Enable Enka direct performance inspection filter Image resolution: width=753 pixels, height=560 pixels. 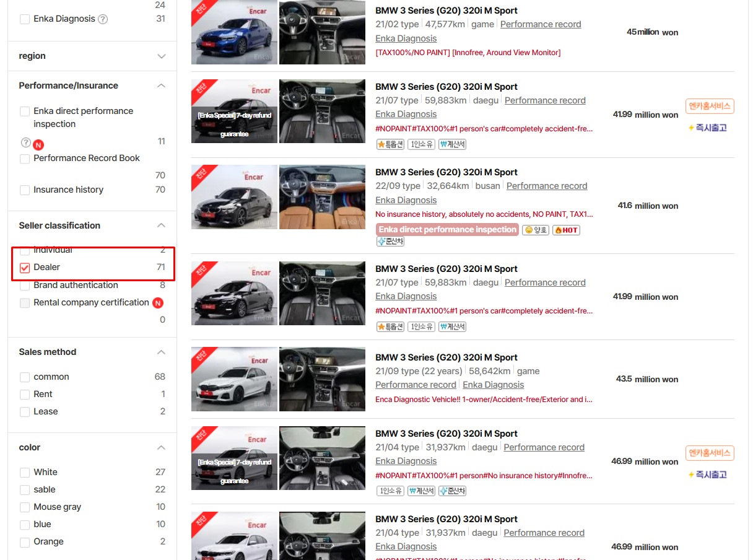[x=25, y=112]
